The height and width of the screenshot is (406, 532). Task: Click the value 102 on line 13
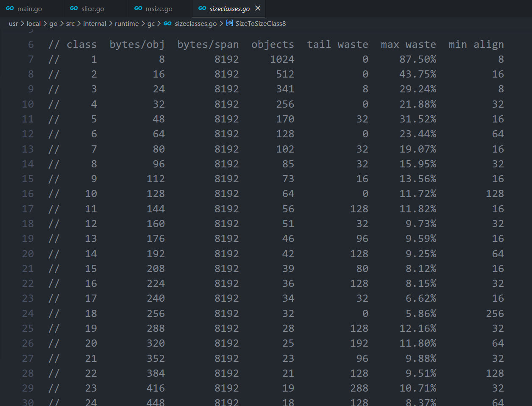tap(285, 149)
